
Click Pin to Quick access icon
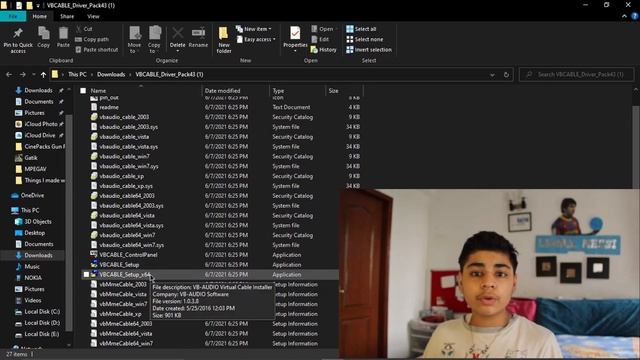18,33
